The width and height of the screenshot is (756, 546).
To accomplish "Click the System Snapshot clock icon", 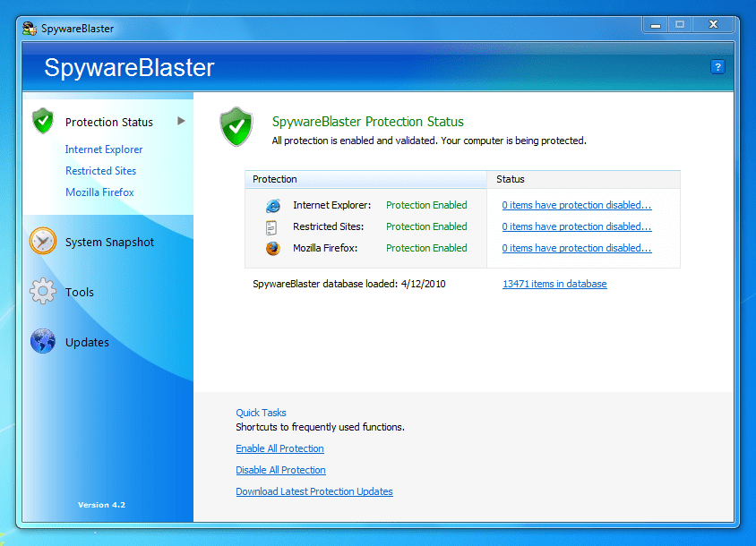I will click(x=43, y=241).
